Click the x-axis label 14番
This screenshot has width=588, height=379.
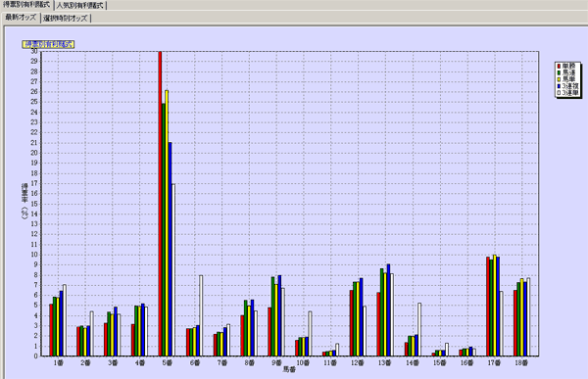point(413,363)
